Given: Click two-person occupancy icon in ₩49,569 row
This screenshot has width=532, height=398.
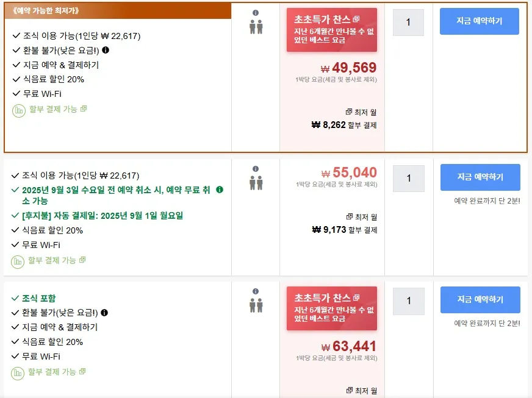Looking at the screenshot, I should click(x=256, y=27).
